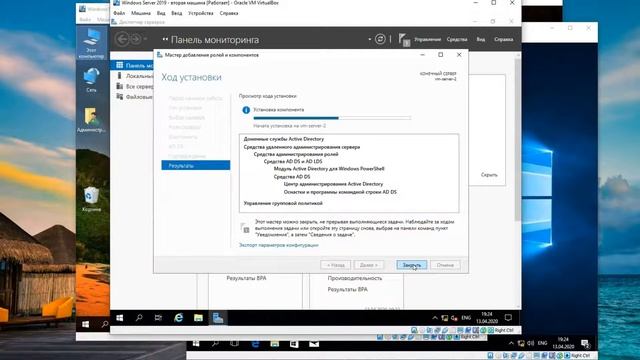
Task: Open Вид menu in Server Manager header
Action: tap(480, 39)
